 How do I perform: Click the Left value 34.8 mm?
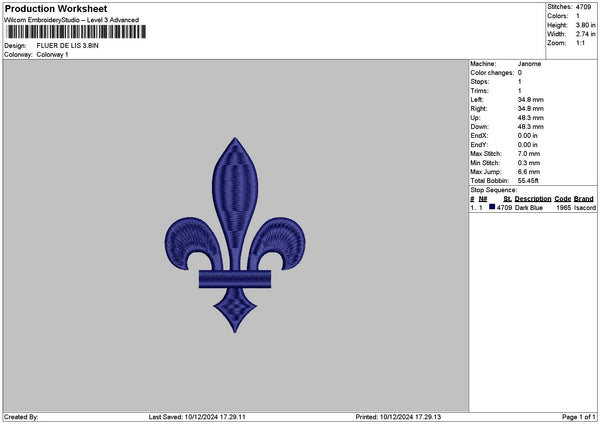(x=530, y=100)
